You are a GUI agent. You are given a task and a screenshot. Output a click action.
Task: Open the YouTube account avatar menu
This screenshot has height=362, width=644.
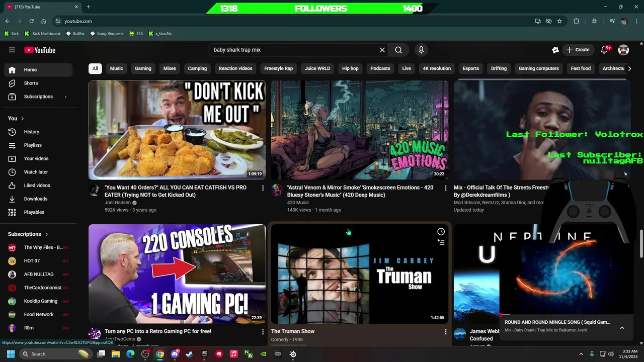(623, 50)
